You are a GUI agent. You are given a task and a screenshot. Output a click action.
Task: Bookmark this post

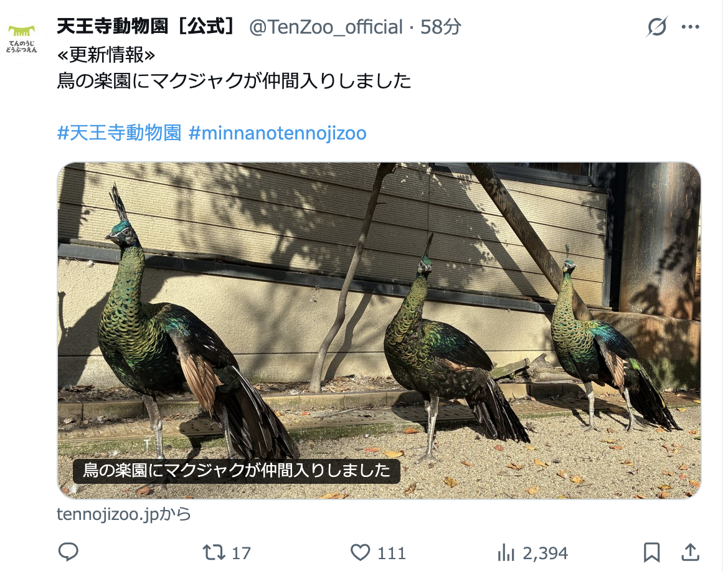(652, 552)
